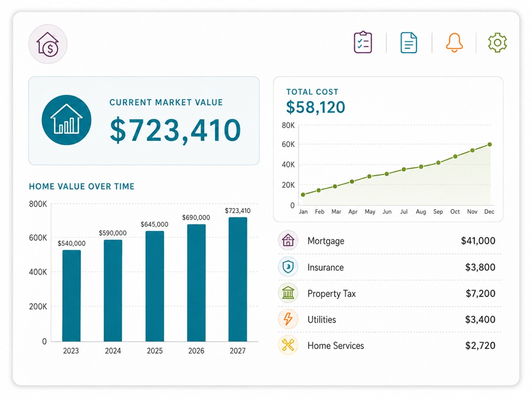This screenshot has height=399, width=532.
Task: Click the 80K line chart axis label
Action: pyautogui.click(x=288, y=126)
